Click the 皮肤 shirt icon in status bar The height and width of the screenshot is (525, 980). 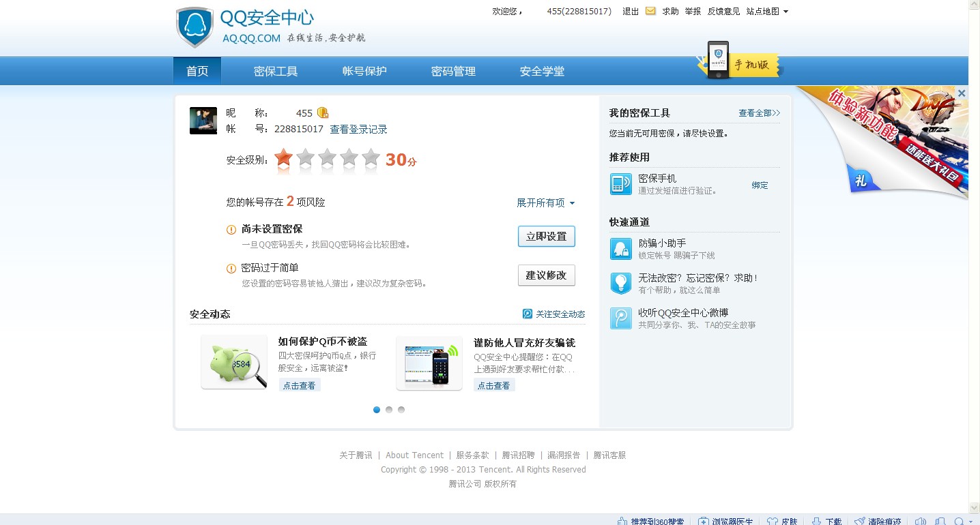[x=773, y=521]
